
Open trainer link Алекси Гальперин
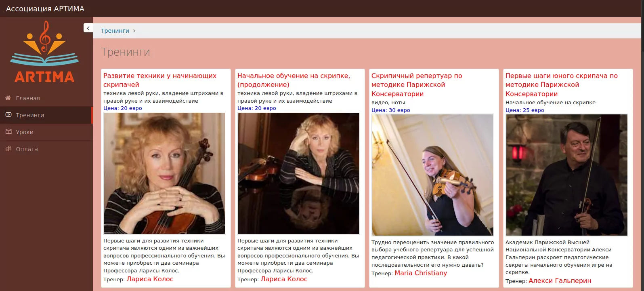560,280
